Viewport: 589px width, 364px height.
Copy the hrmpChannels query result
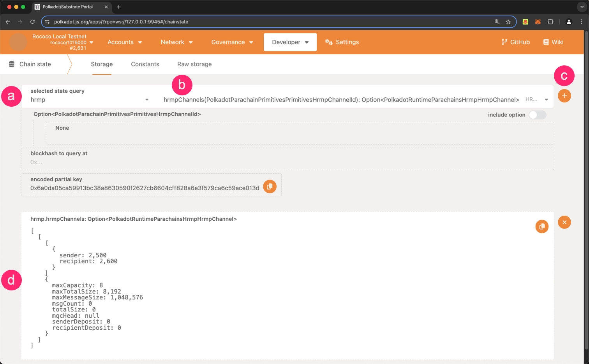coord(541,227)
